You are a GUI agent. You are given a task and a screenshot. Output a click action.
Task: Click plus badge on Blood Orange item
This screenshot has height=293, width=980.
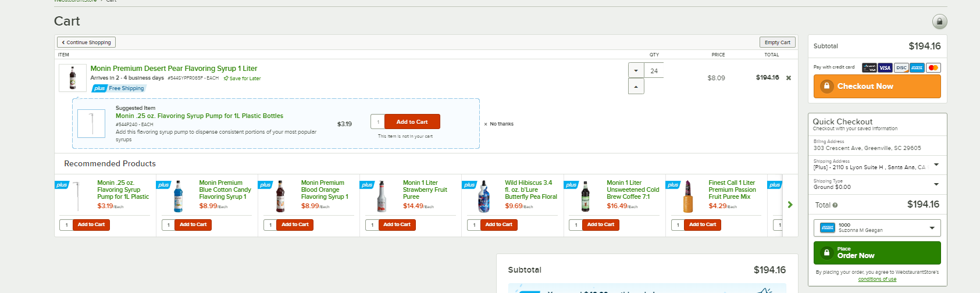(265, 185)
